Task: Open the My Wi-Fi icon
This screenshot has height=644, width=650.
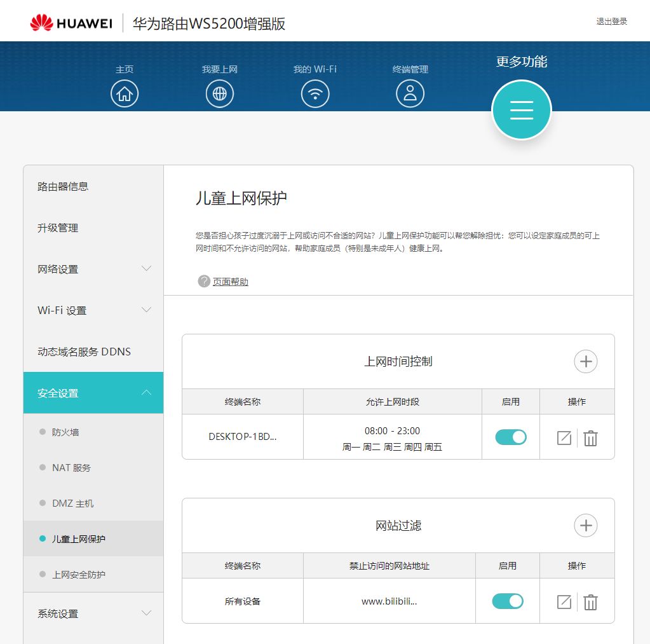Action: click(315, 93)
